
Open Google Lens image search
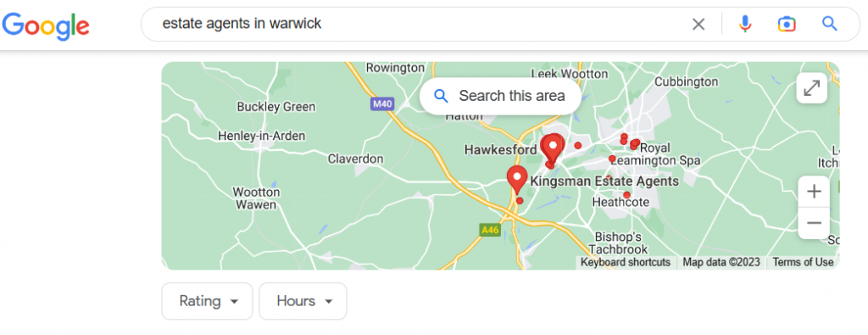coord(787,25)
